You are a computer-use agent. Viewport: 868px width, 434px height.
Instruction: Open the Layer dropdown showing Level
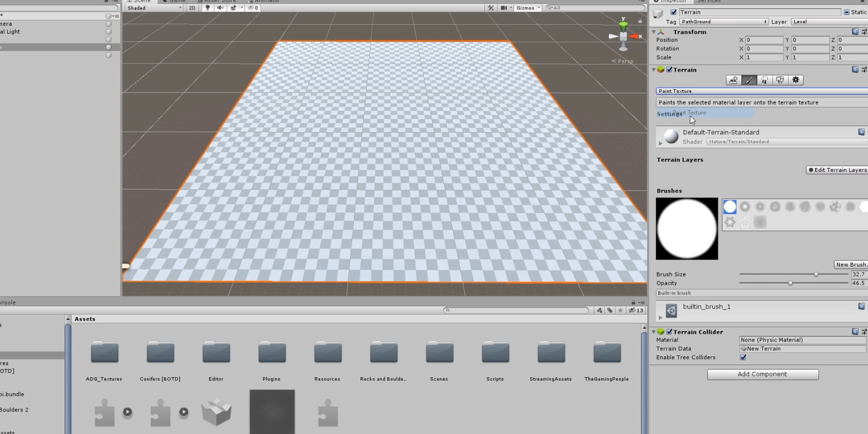point(829,21)
